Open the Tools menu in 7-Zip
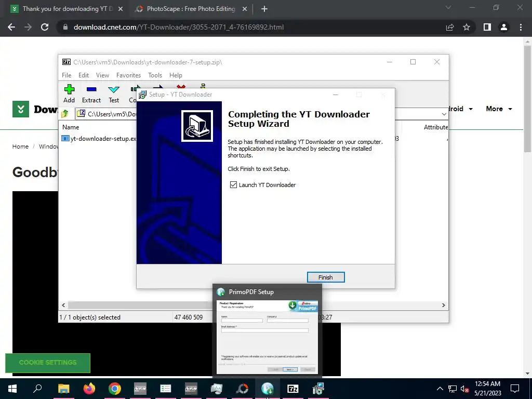The height and width of the screenshot is (399, 532). 155,75
